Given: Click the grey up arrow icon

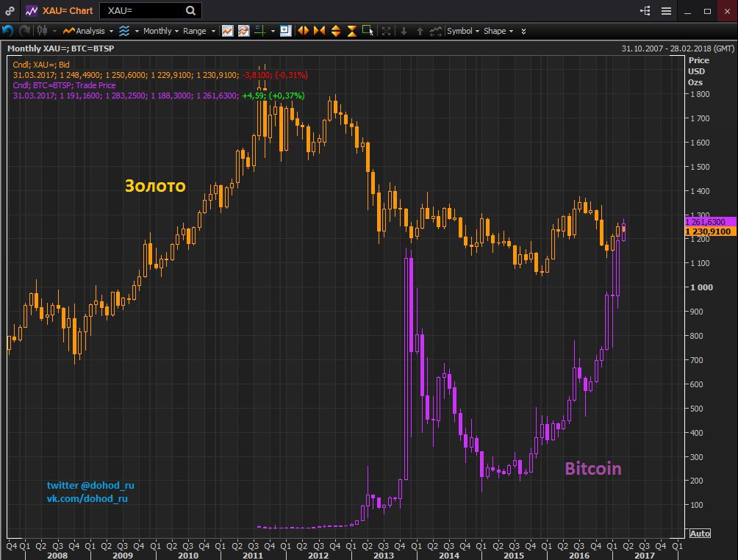Looking at the screenshot, I should click(x=420, y=31).
